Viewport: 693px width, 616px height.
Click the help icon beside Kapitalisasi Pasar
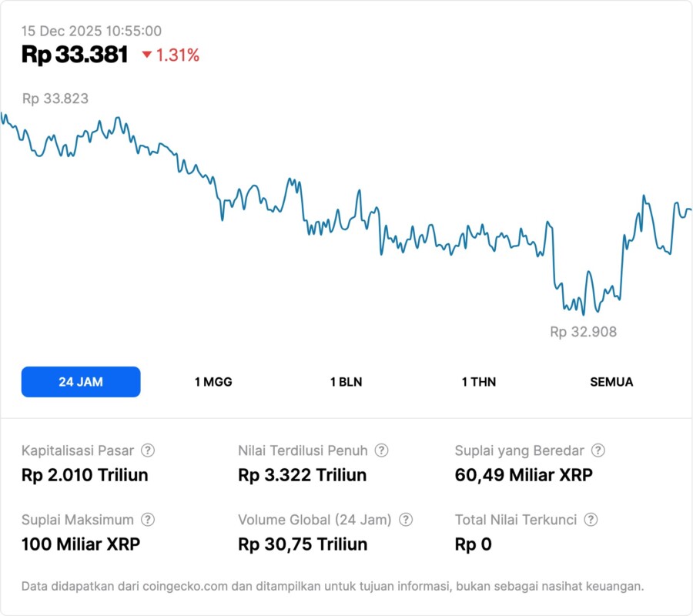point(148,450)
